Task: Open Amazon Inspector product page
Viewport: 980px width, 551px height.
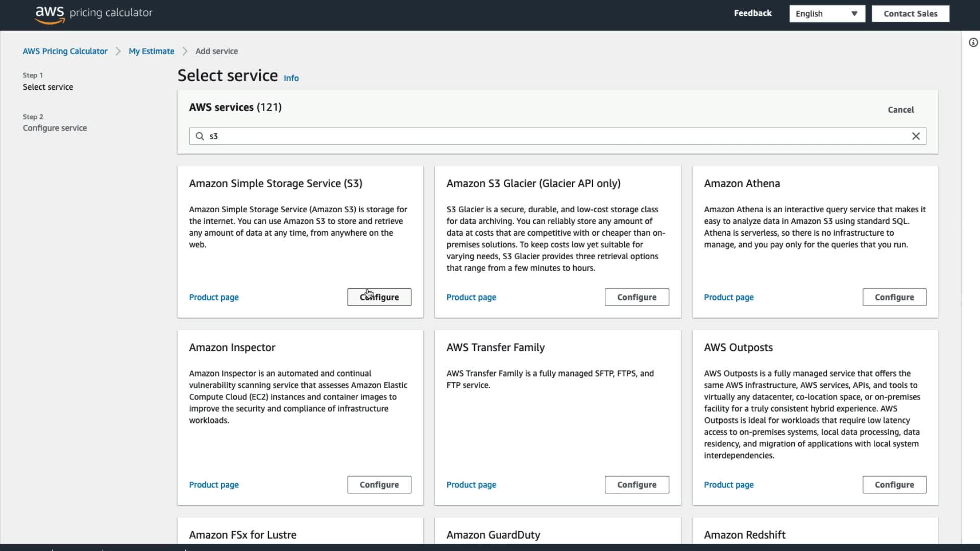Action: [214, 485]
